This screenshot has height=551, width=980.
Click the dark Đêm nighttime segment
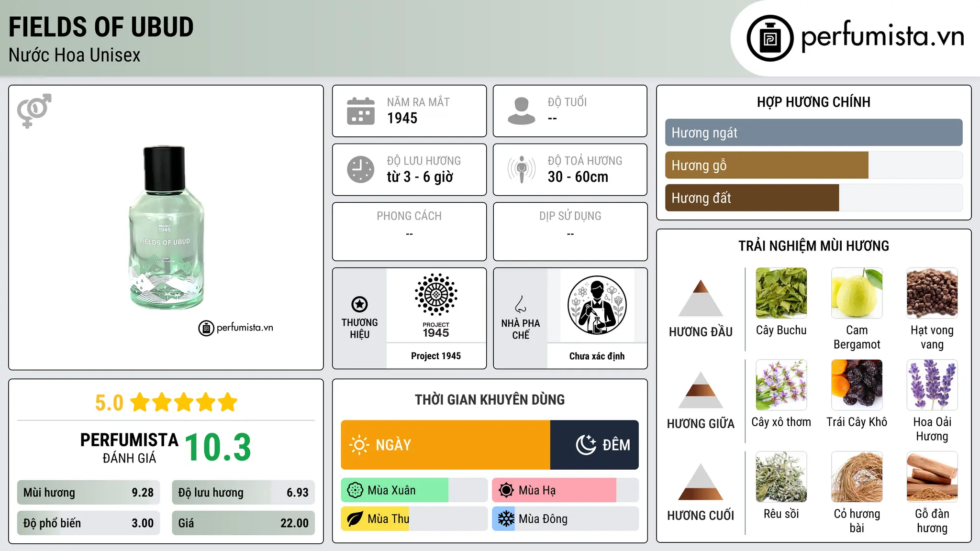594,445
